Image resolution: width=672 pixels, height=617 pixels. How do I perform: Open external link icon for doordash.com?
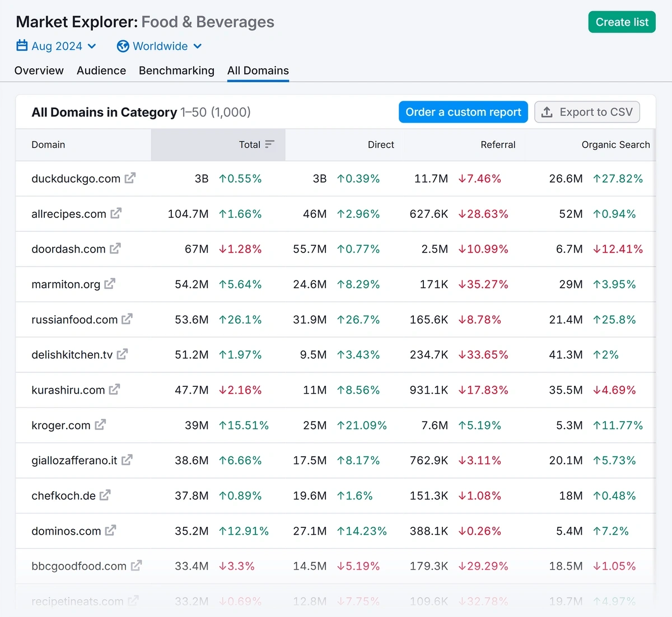coord(115,249)
